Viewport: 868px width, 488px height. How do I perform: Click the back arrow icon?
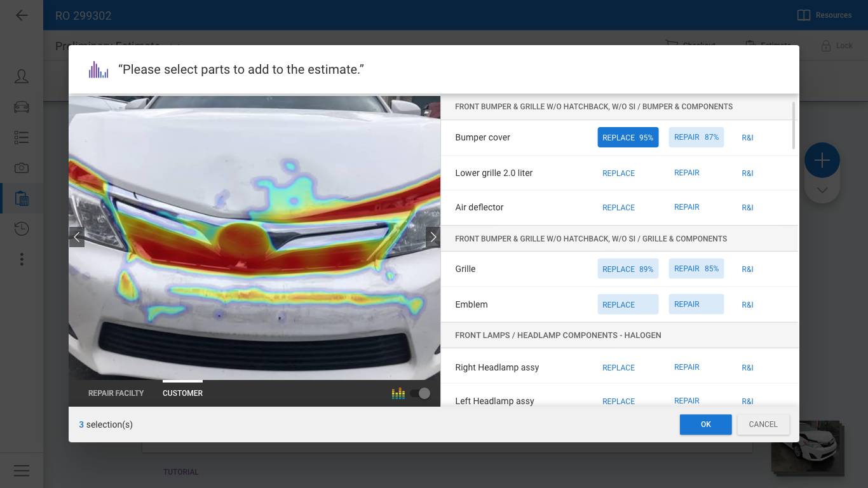point(22,15)
